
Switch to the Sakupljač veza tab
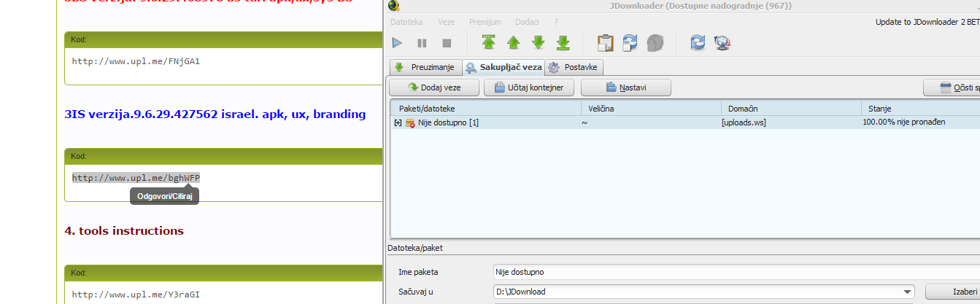[x=503, y=67]
